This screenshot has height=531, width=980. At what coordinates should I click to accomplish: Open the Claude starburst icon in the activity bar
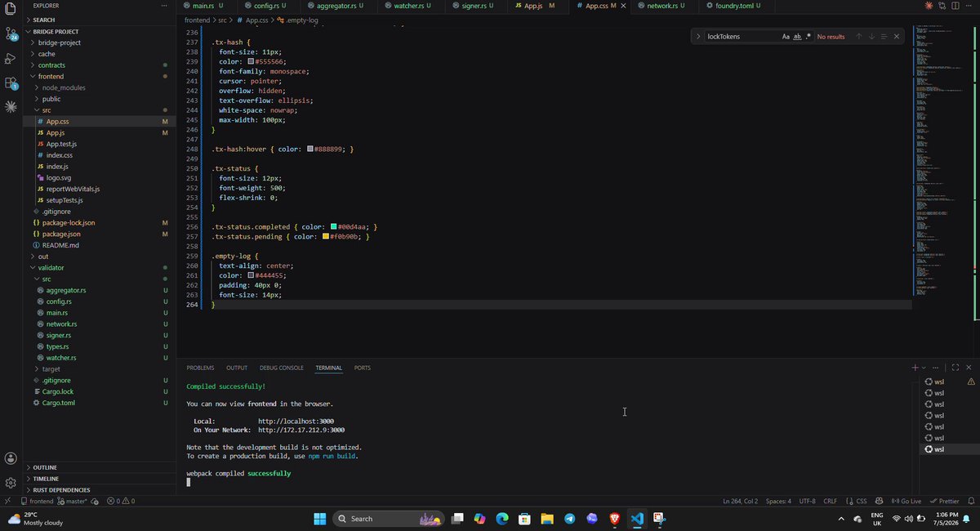(x=11, y=106)
